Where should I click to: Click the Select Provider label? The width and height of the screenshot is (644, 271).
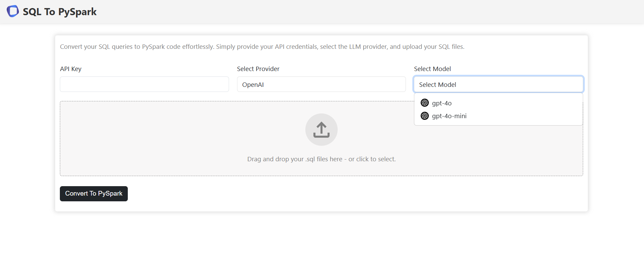click(258, 69)
